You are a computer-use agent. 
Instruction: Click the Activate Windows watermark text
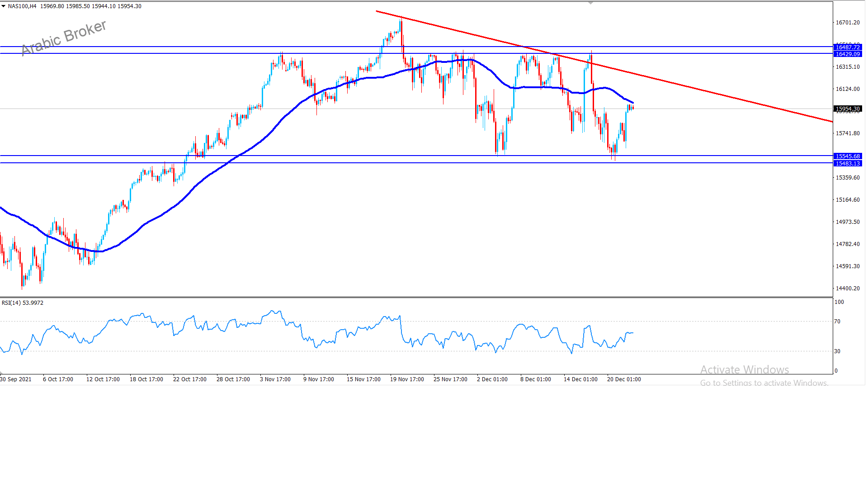tap(744, 370)
